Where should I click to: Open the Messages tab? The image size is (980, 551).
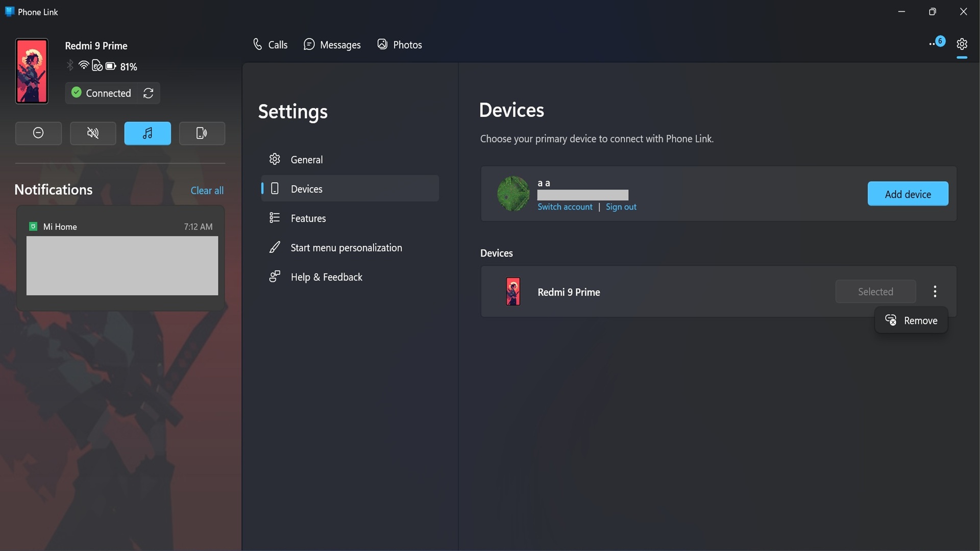(x=332, y=44)
